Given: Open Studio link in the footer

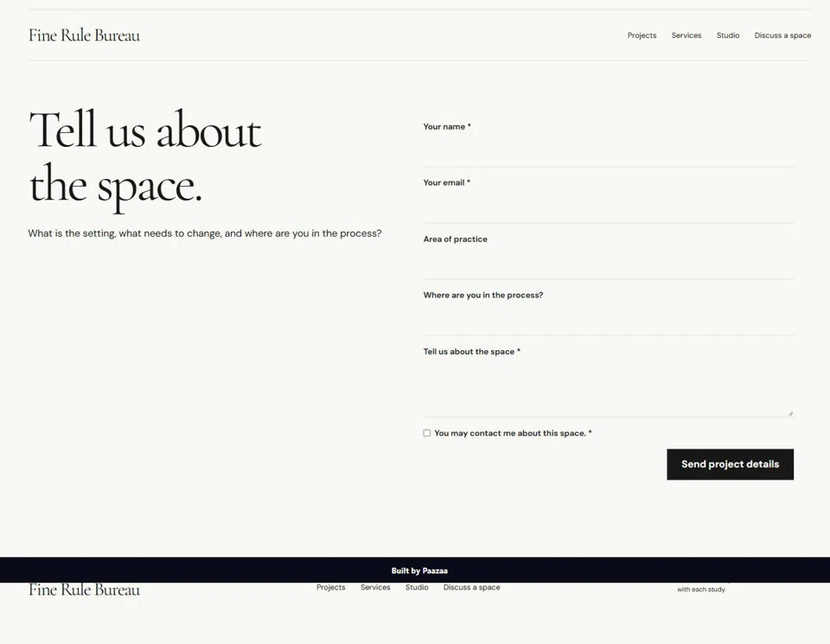Looking at the screenshot, I should 417,587.
